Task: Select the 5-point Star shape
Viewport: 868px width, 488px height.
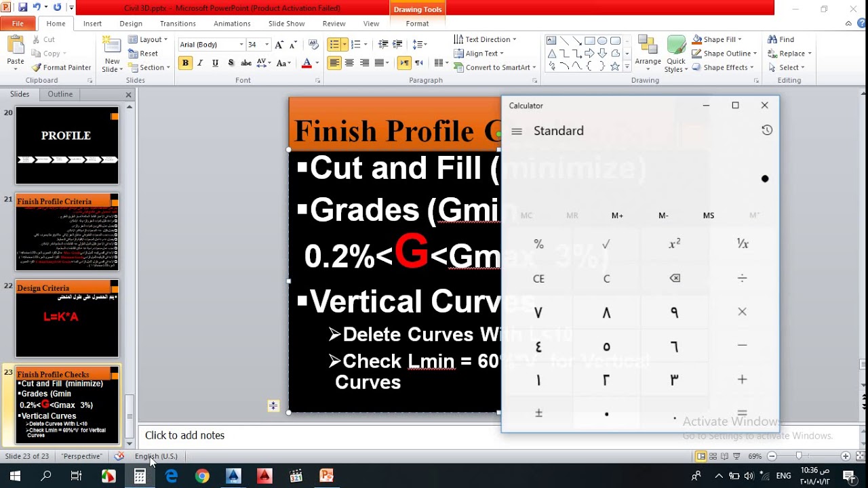Action: pyautogui.click(x=614, y=66)
